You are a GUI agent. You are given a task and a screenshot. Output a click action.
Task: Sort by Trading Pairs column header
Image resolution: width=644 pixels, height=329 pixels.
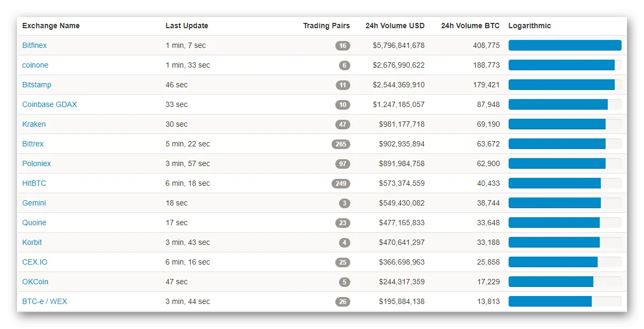click(x=326, y=26)
